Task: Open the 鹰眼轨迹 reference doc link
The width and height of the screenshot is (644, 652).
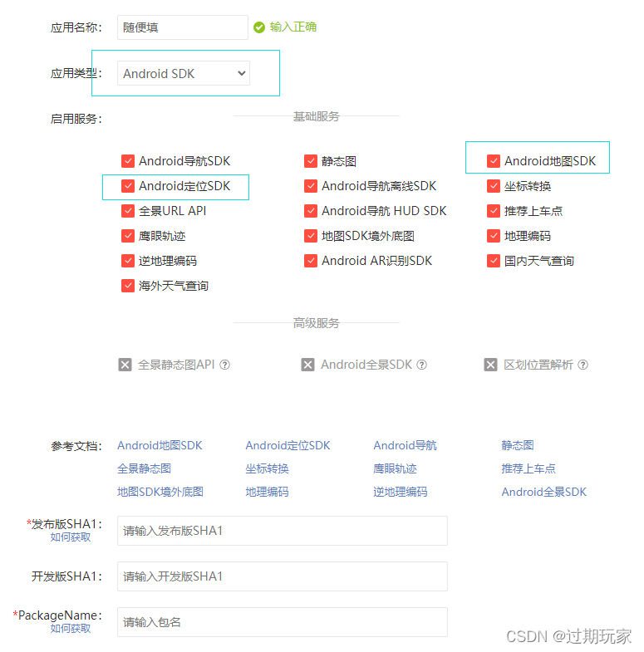Action: (396, 468)
